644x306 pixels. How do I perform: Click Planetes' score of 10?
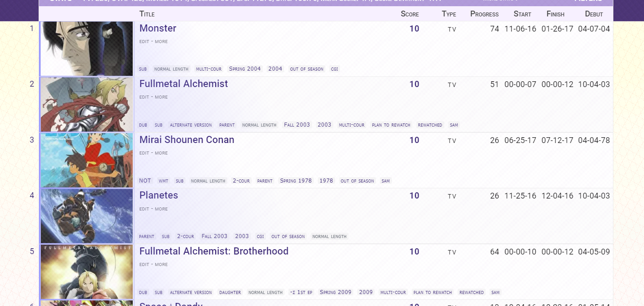pyautogui.click(x=414, y=196)
